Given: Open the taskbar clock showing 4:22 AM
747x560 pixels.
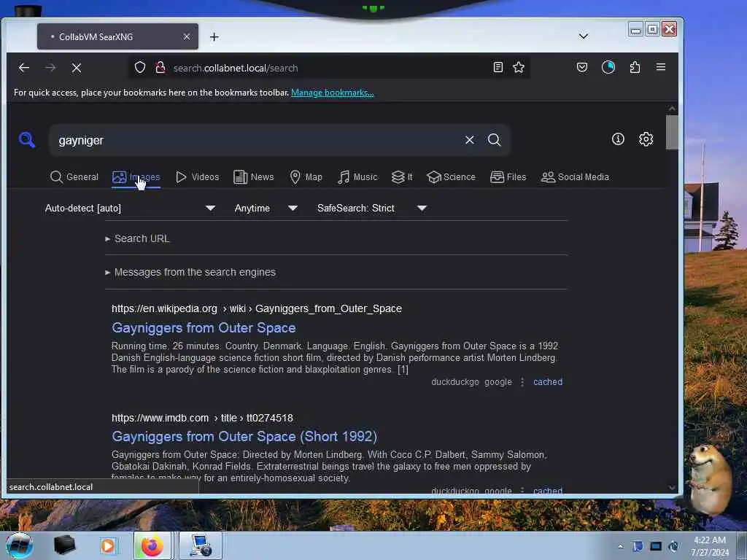Looking at the screenshot, I should [x=710, y=546].
